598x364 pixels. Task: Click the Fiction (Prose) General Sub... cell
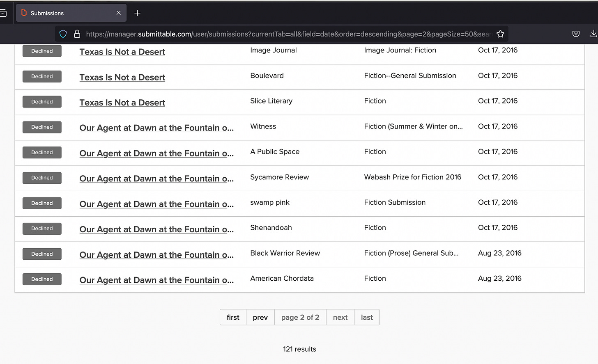click(x=411, y=253)
